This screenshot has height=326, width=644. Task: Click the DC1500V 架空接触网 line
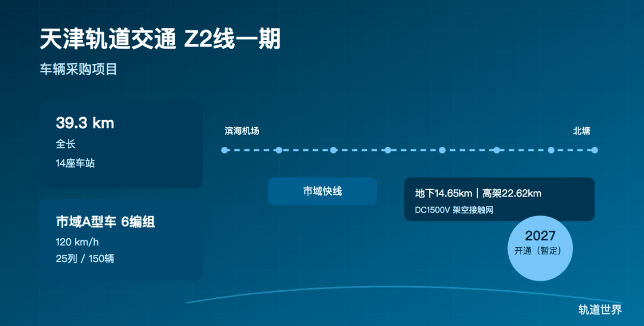(454, 210)
